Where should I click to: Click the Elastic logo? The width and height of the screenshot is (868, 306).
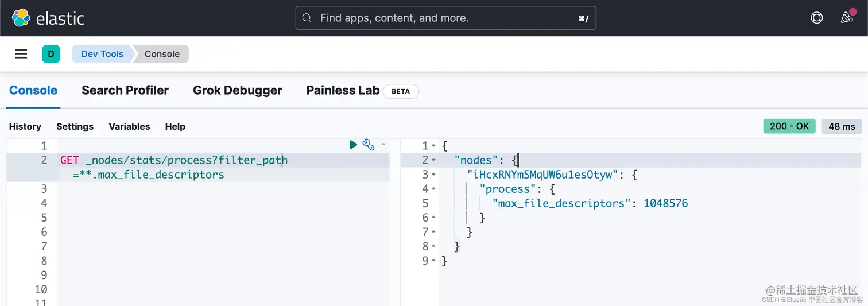point(48,18)
